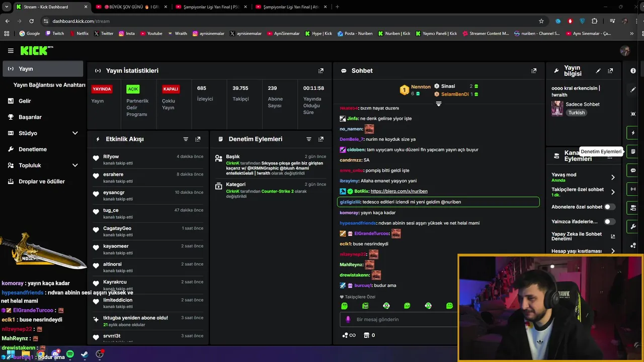Click the pencil icon in right rail

(x=633, y=89)
